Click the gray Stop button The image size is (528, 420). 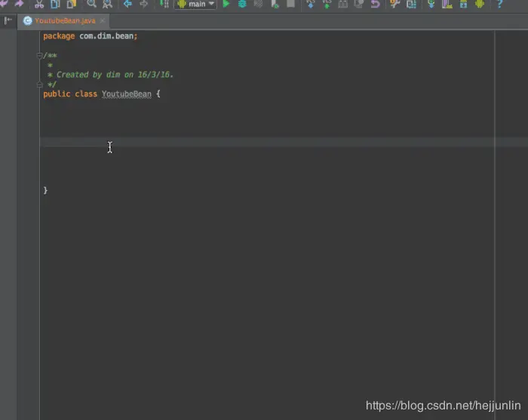(290, 4)
